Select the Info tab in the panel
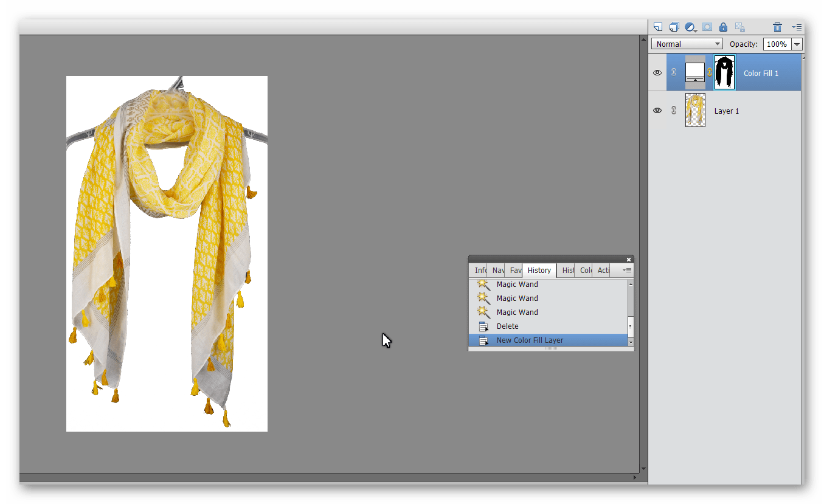 [x=480, y=270]
